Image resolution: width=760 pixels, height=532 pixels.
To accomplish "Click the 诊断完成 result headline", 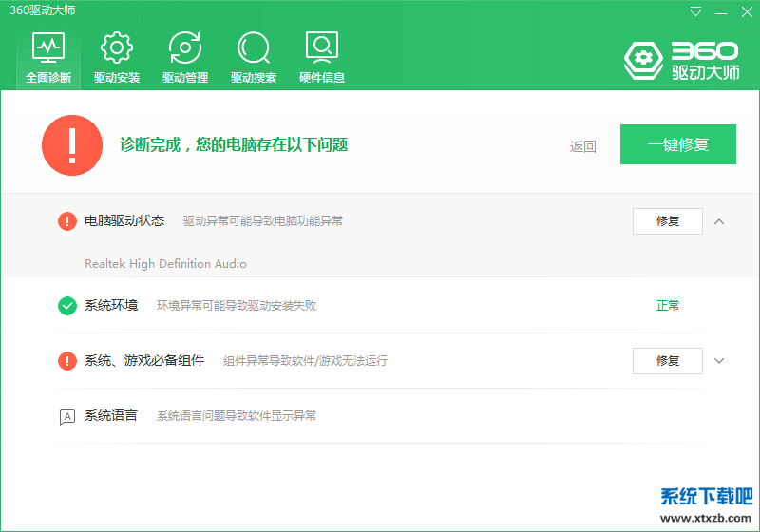I will pos(234,144).
